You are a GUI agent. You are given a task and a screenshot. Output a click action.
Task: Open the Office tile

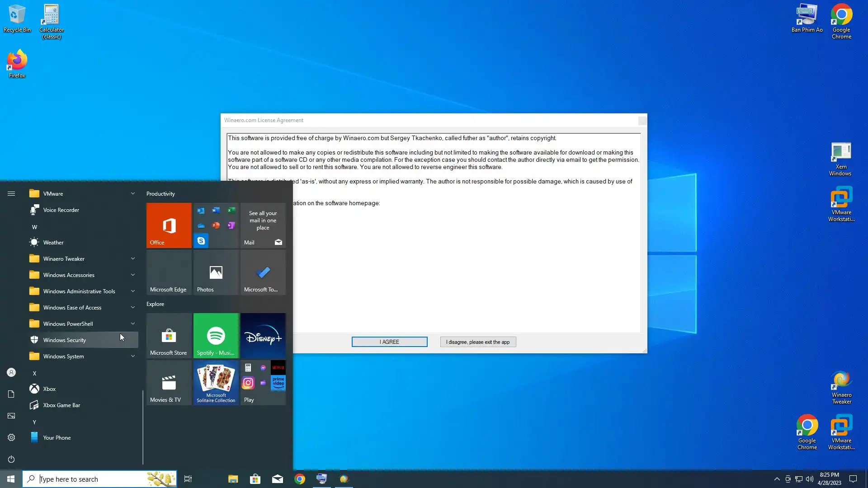click(x=169, y=225)
